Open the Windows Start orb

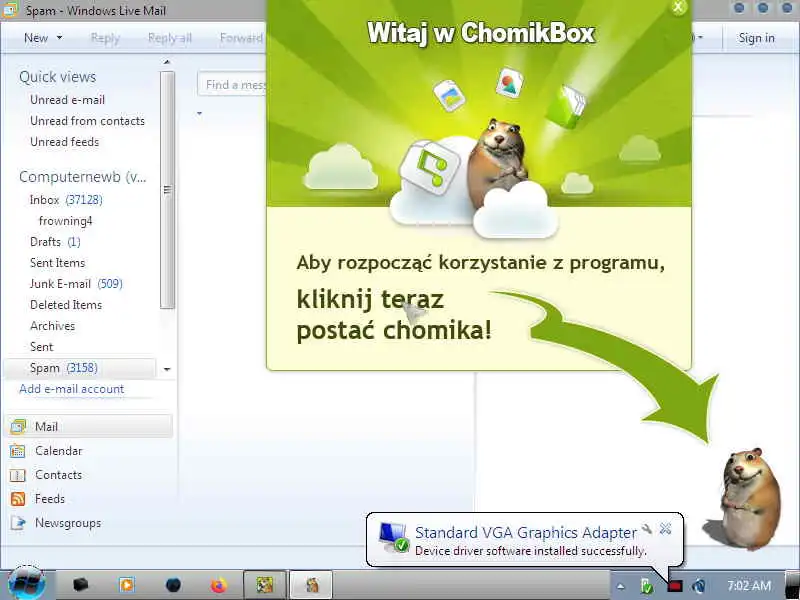(x=26, y=584)
